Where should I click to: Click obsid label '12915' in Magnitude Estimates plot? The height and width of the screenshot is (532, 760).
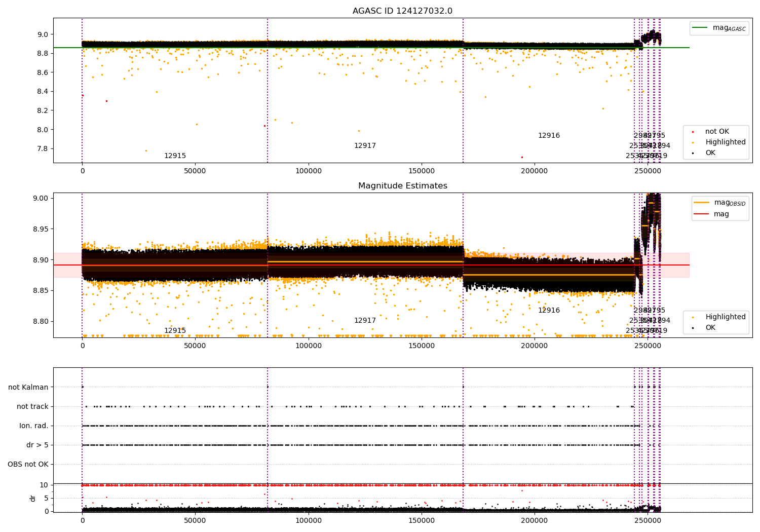[x=175, y=331]
